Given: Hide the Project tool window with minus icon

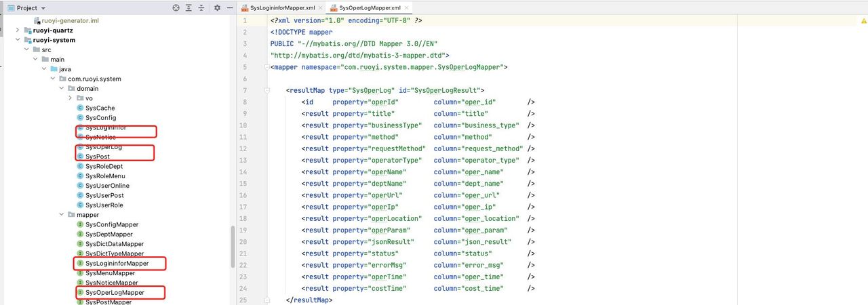Looking at the screenshot, I should click(230, 8).
